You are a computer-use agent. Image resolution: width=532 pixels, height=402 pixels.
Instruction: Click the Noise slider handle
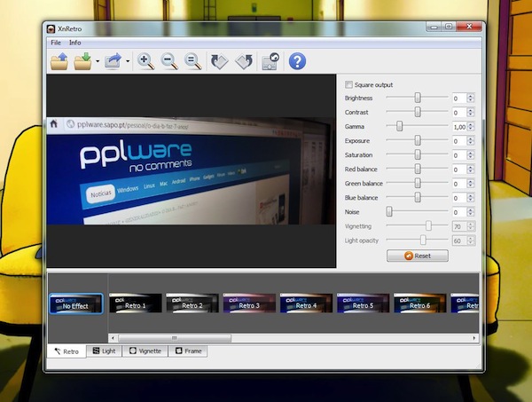(389, 212)
